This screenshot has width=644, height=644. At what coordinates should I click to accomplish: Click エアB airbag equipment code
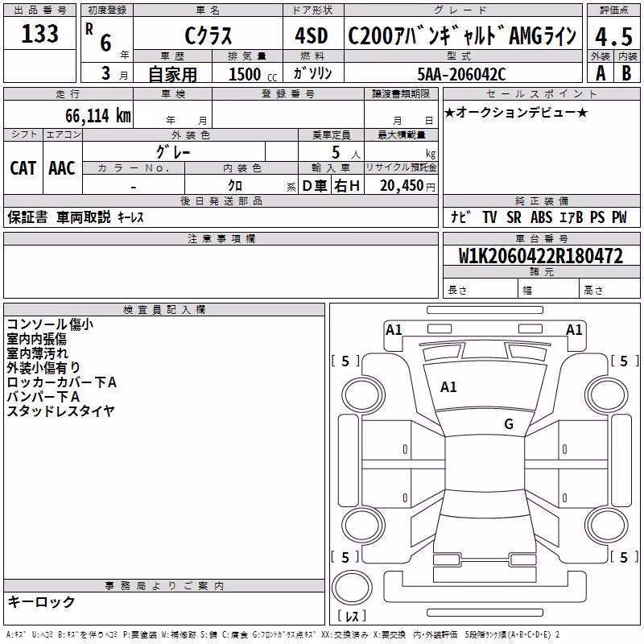point(572,217)
